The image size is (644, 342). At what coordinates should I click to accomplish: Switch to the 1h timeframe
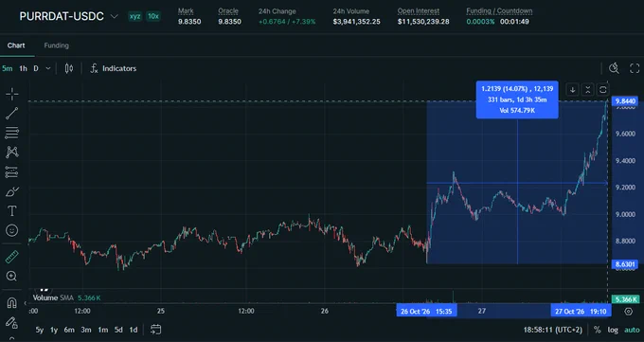23,68
